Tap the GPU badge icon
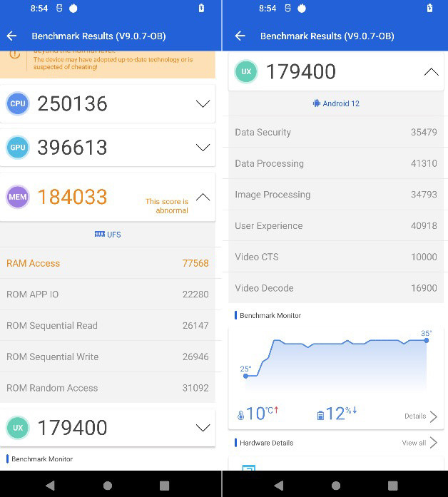 [x=18, y=148]
